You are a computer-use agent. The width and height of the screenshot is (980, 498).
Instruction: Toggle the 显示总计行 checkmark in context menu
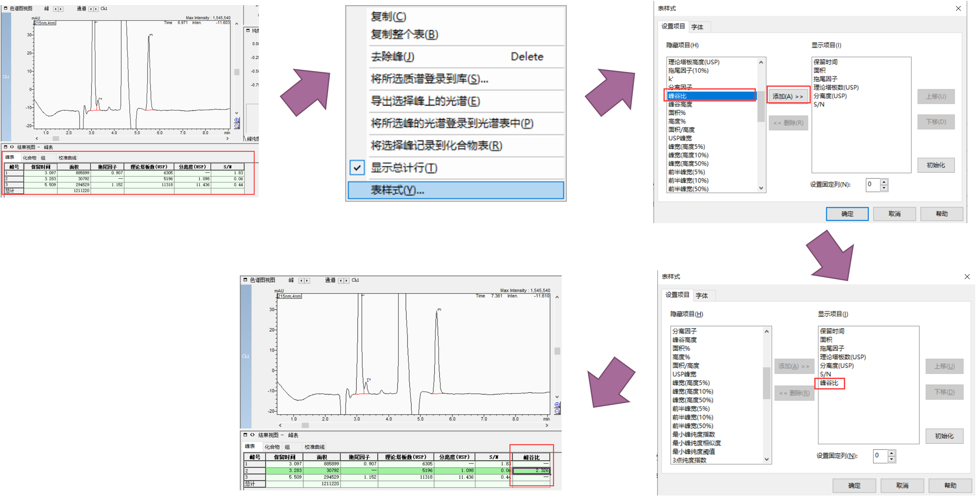pyautogui.click(x=357, y=168)
